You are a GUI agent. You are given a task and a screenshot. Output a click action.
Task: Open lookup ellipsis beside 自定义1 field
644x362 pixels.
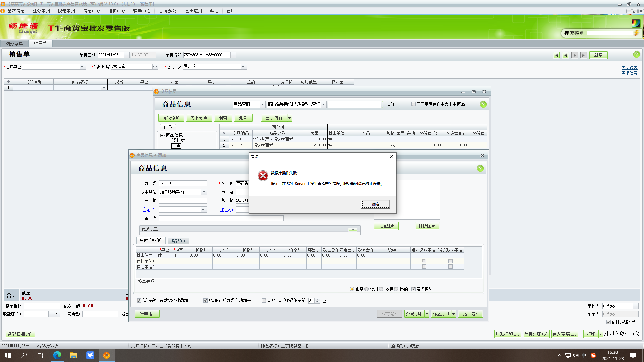pos(204,209)
